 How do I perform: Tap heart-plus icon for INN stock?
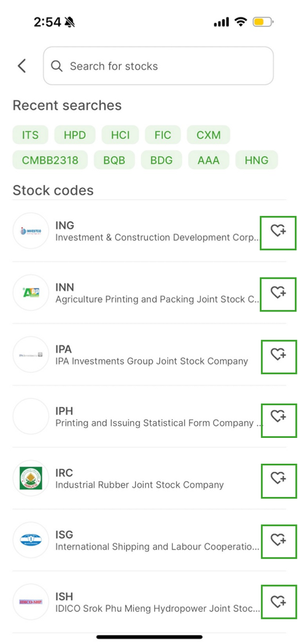click(x=279, y=294)
